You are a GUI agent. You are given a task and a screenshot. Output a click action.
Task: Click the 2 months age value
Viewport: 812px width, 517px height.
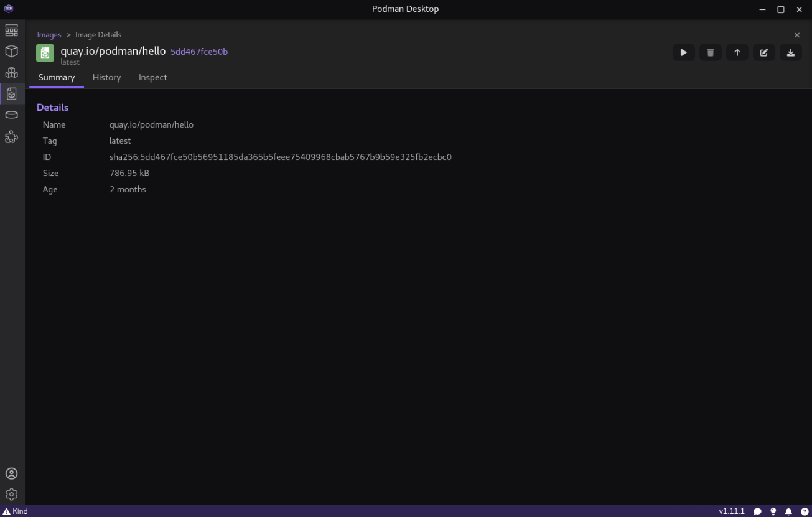pos(128,190)
